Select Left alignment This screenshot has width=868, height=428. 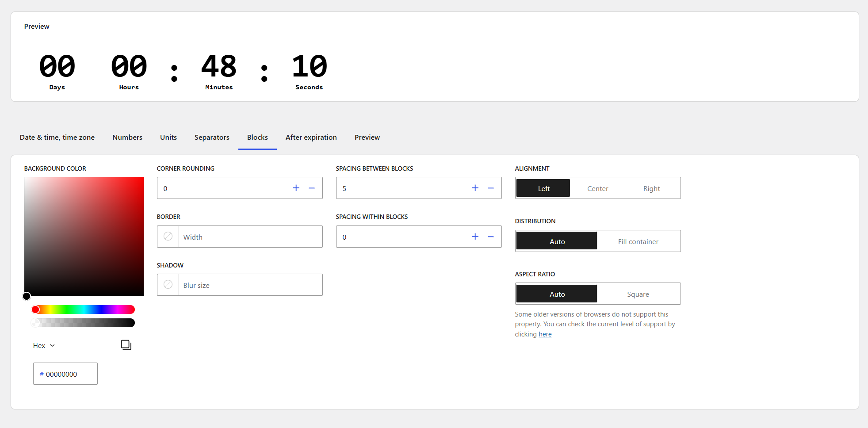(543, 188)
